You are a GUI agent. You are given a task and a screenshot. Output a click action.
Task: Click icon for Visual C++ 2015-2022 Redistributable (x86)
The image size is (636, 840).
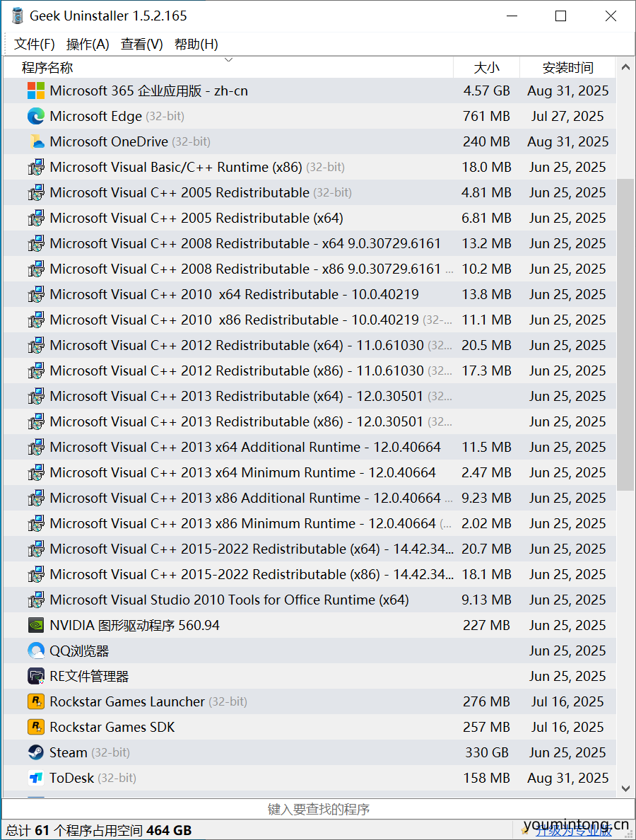pyautogui.click(x=36, y=574)
